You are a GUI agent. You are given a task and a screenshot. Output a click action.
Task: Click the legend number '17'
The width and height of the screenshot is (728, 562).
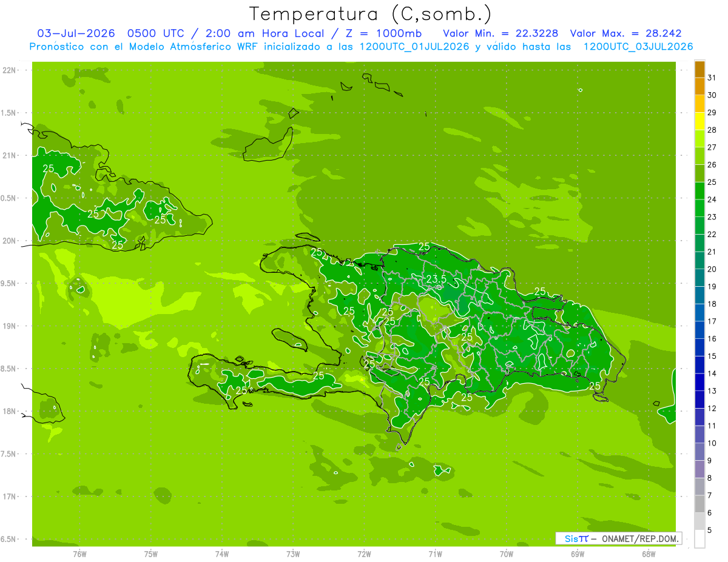(712, 321)
